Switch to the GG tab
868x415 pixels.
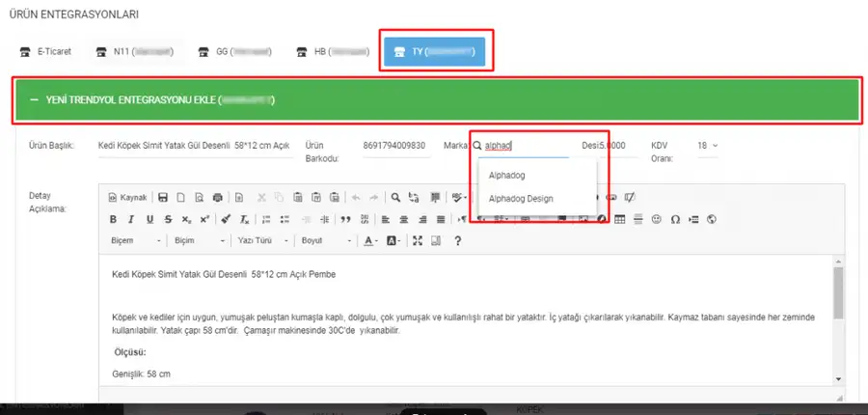(x=235, y=52)
